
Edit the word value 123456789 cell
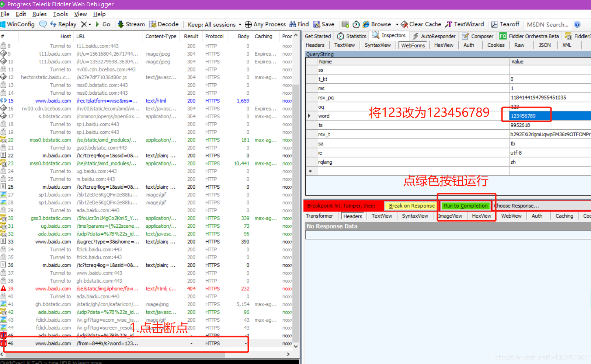coord(550,116)
